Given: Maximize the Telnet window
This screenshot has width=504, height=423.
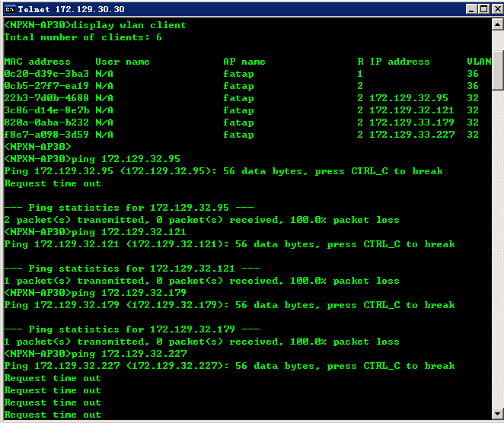Looking at the screenshot, I should click(483, 9).
